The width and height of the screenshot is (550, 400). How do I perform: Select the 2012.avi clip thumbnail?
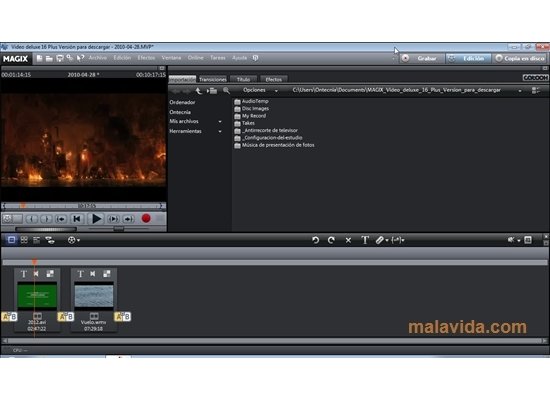(x=37, y=296)
